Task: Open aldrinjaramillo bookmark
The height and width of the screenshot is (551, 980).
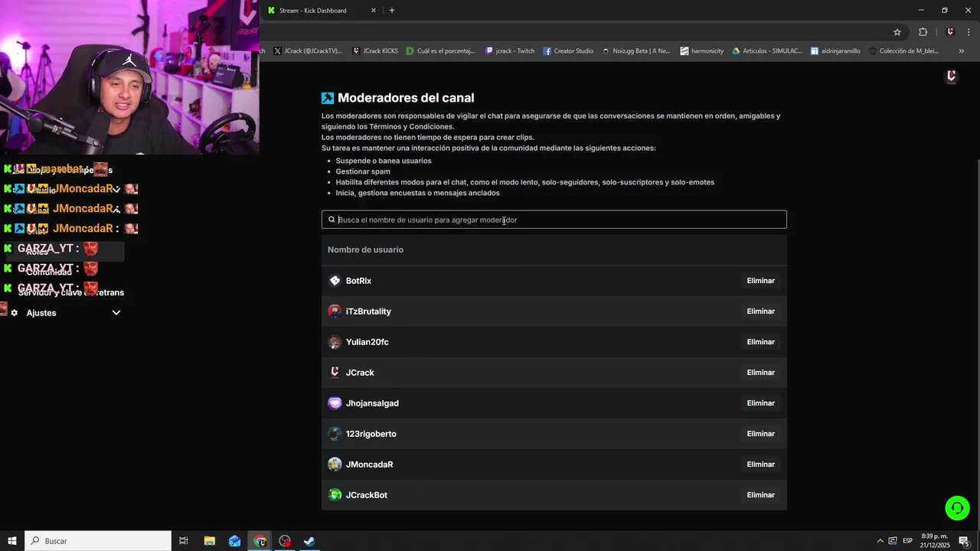Action: (835, 51)
